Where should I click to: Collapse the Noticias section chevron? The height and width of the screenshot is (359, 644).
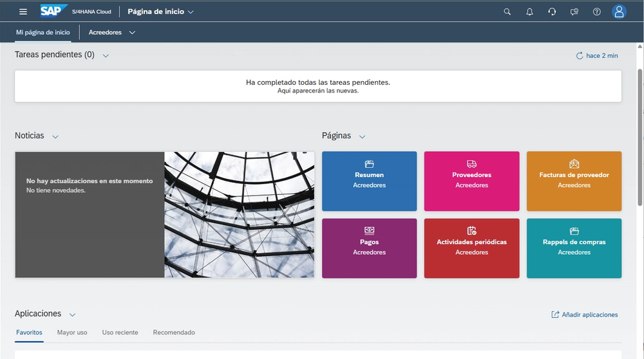[x=55, y=136]
